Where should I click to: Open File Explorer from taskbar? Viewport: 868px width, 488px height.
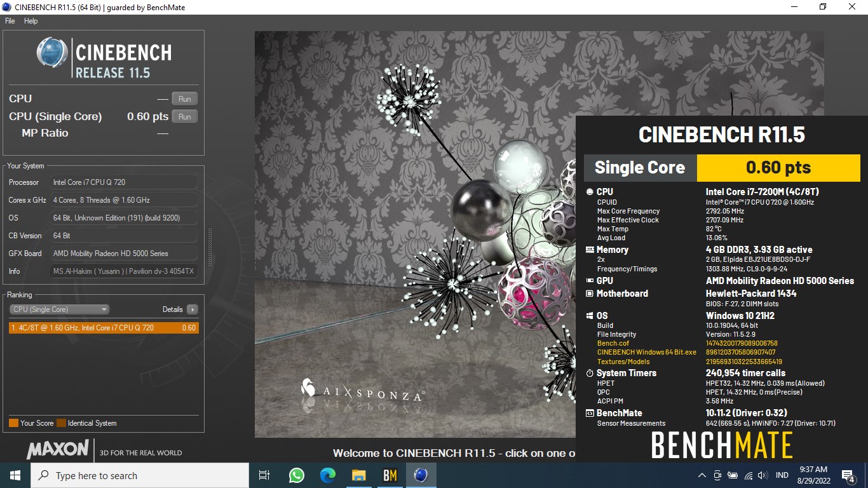click(358, 475)
